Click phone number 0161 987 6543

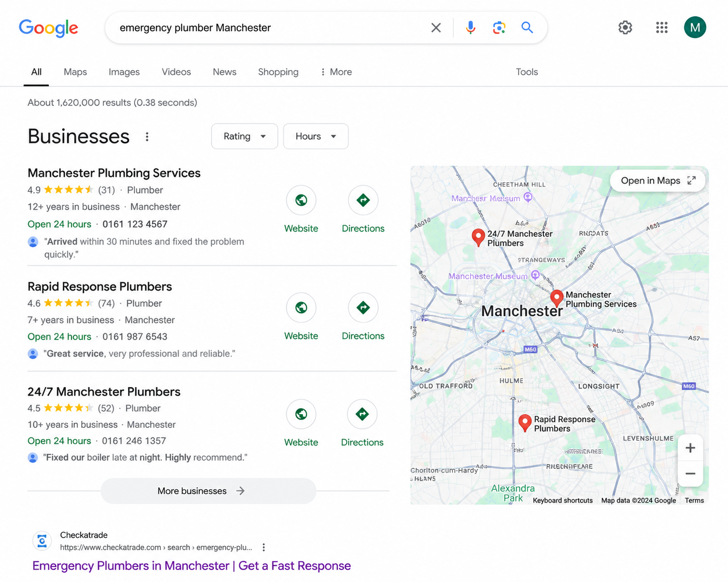[x=135, y=336]
